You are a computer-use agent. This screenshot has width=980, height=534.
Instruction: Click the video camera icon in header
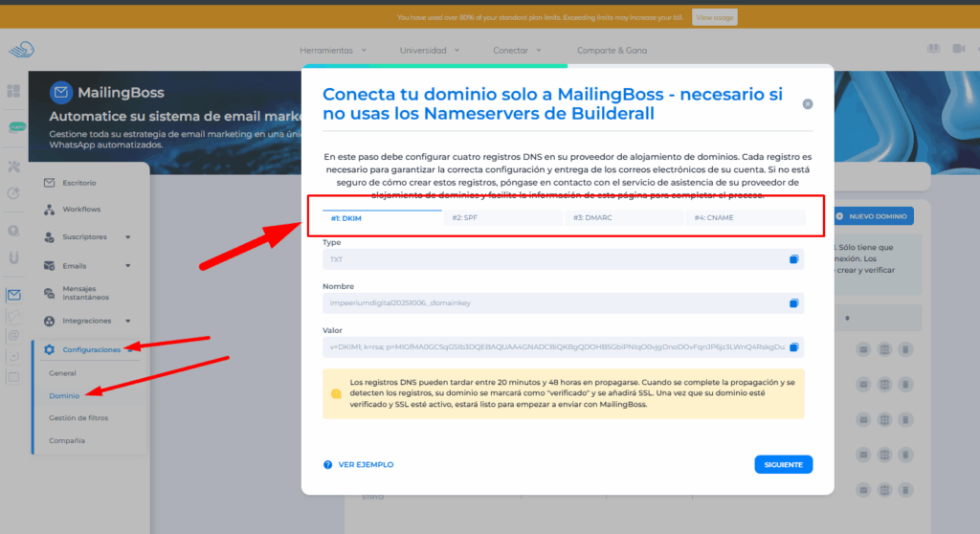[959, 49]
